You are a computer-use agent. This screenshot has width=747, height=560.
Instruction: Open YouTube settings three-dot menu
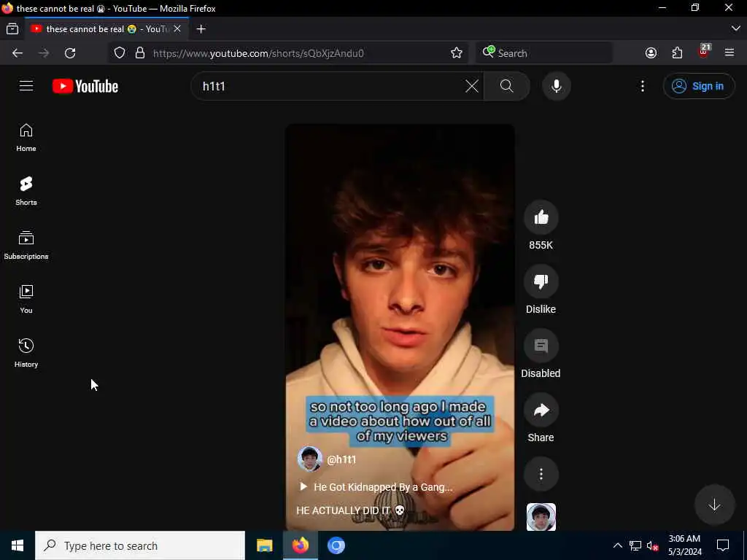[x=642, y=86]
